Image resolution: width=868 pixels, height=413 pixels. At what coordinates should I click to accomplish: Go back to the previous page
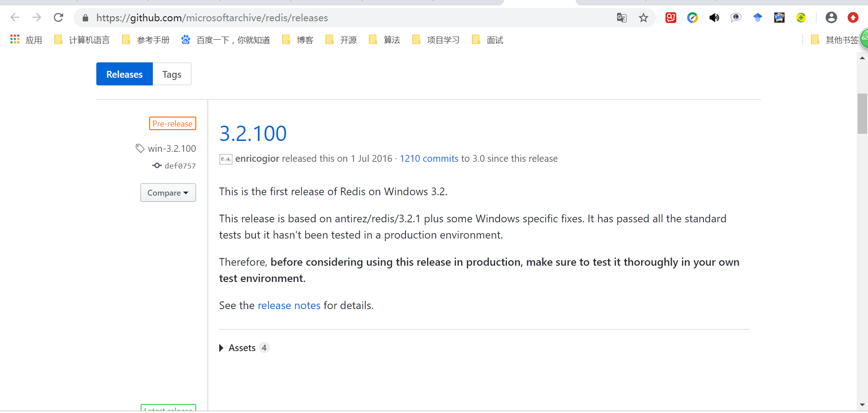pos(15,18)
